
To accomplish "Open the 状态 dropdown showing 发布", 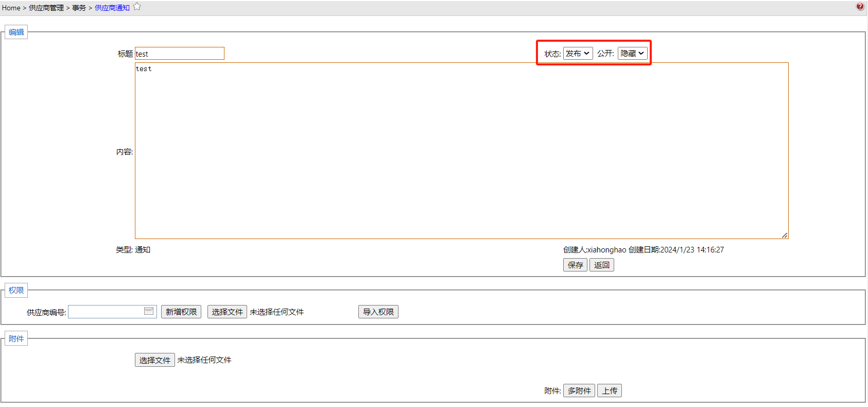I will (578, 54).
